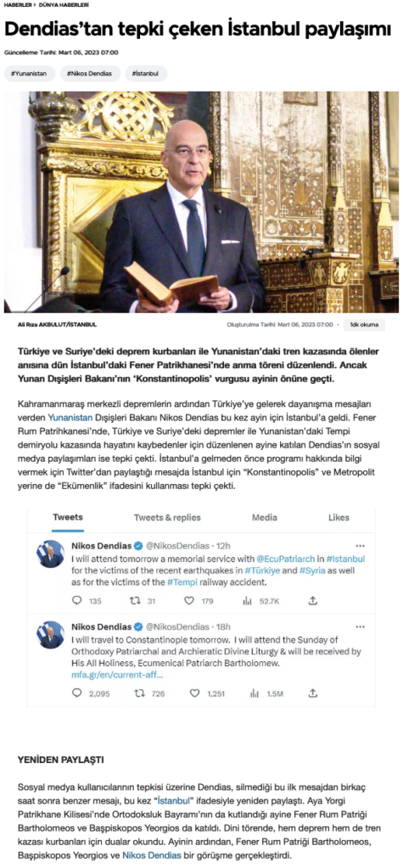
Task: Switch to Tweets & replies tab
Action: tap(167, 518)
